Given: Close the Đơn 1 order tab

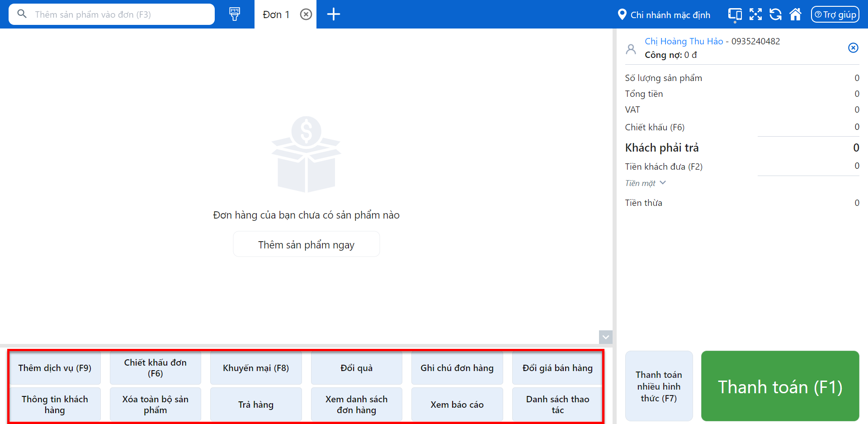Looking at the screenshot, I should click(306, 14).
